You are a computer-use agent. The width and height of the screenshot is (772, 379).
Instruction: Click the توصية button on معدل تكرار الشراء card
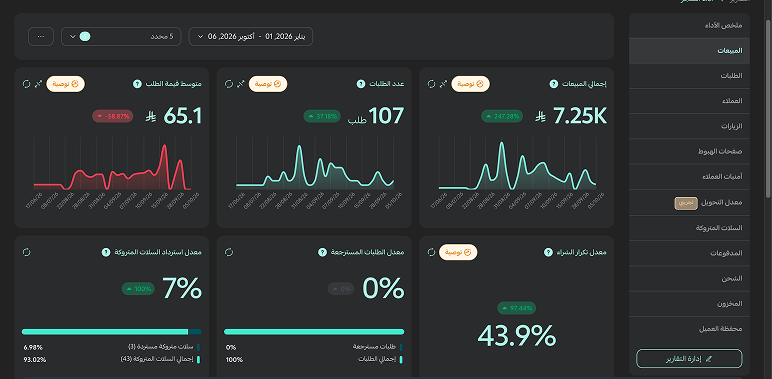[x=458, y=252]
